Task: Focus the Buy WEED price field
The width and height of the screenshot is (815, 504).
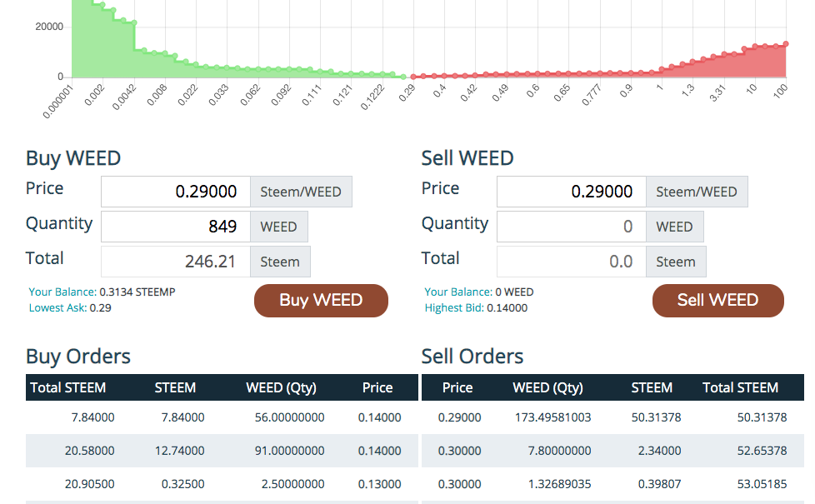Action: pos(176,192)
